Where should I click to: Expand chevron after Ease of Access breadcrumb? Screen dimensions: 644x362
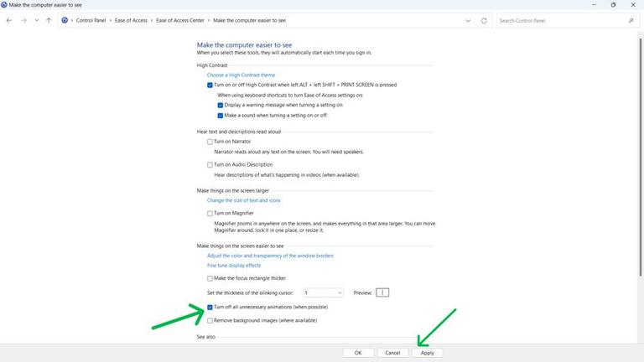[x=152, y=20]
